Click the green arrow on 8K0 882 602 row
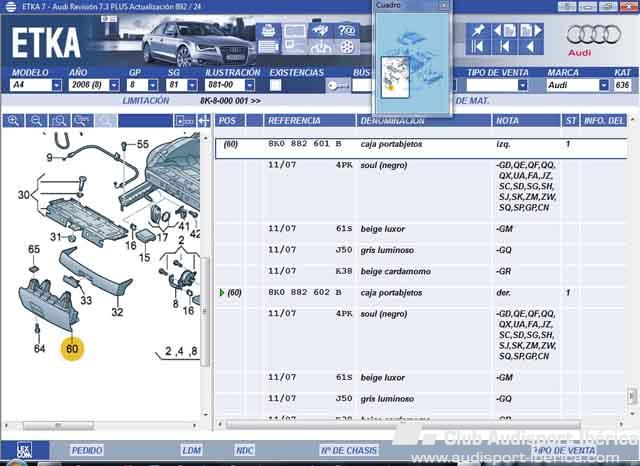 pos(222,293)
